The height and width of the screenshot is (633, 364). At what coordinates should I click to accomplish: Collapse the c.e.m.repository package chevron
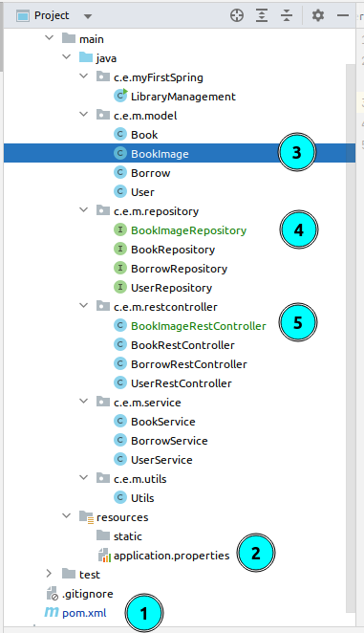pyautogui.click(x=83, y=210)
